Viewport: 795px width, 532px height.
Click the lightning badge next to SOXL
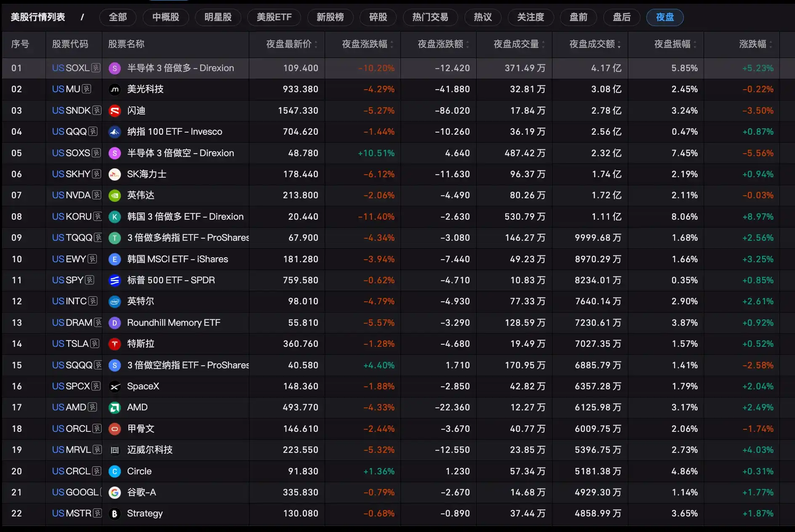96,68
